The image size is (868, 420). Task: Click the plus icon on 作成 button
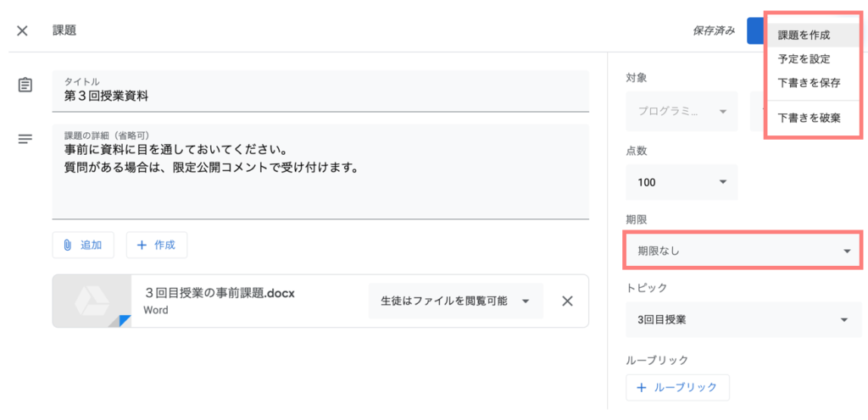pyautogui.click(x=142, y=246)
